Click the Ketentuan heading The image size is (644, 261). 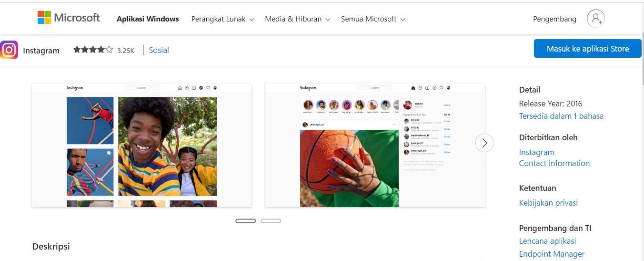(x=538, y=188)
